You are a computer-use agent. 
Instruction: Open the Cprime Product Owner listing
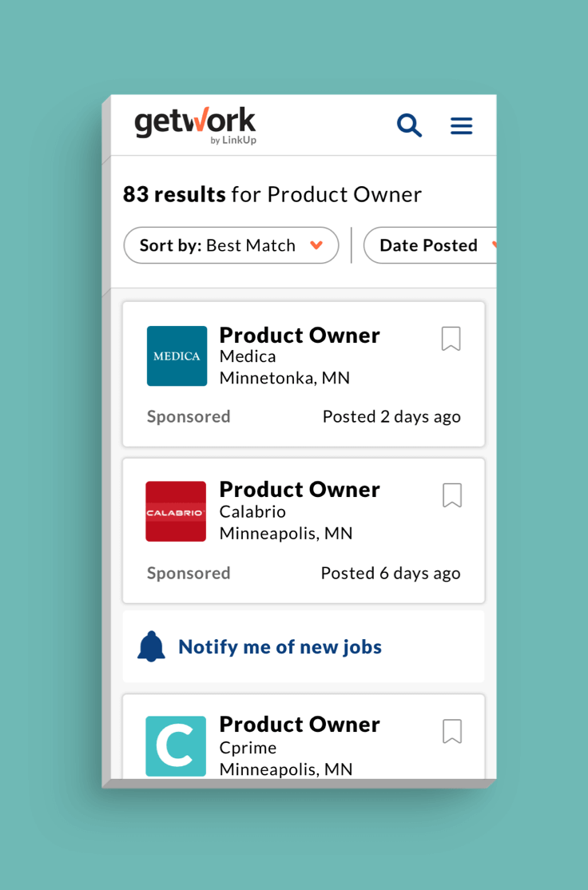pos(299,724)
